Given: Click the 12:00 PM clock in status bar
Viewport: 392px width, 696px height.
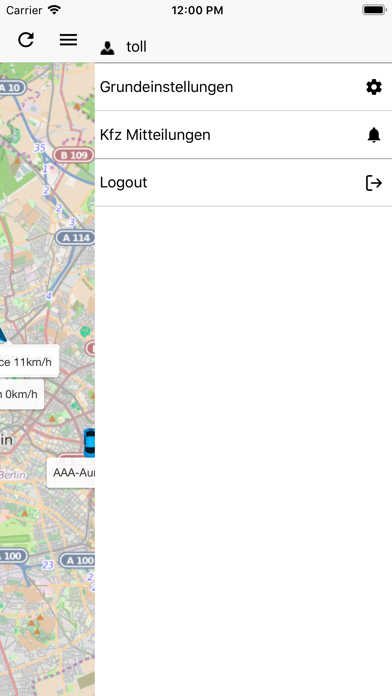Looking at the screenshot, I should tap(197, 10).
